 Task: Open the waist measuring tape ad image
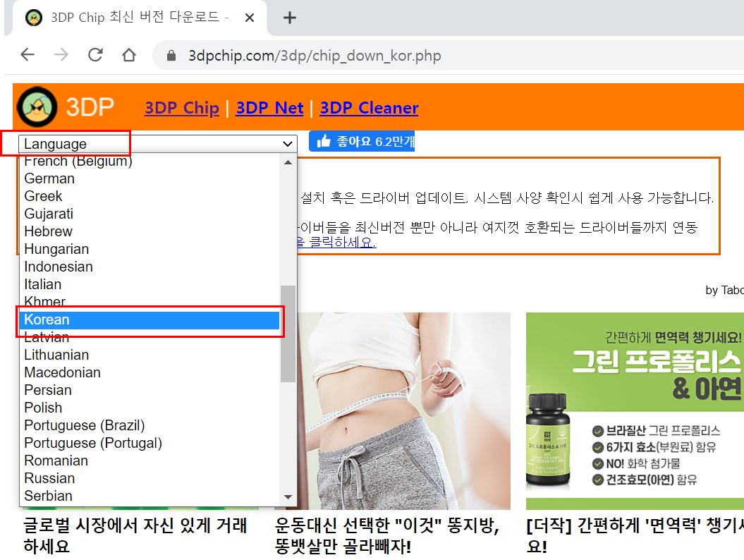(x=404, y=411)
